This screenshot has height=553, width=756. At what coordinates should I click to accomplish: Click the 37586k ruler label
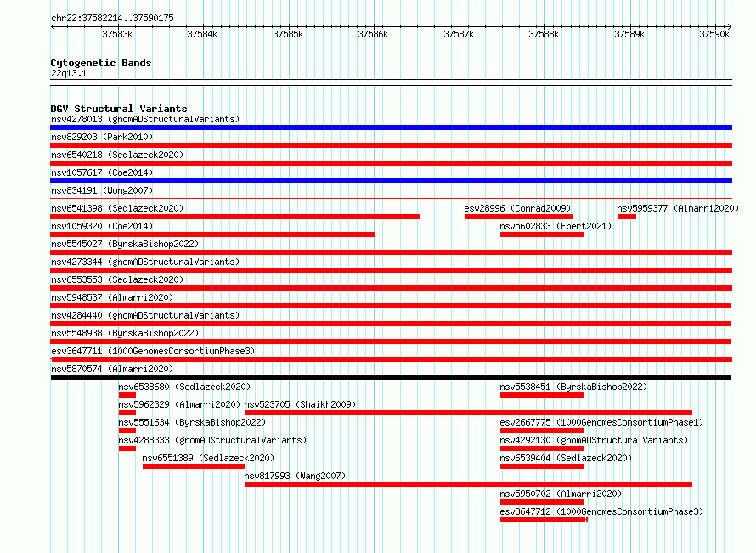coord(373,34)
